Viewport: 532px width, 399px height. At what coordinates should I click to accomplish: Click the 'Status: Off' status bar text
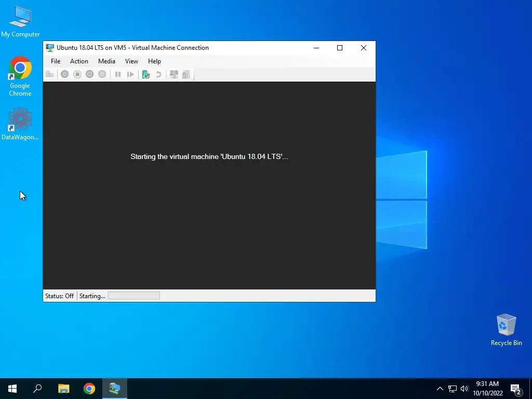tap(59, 296)
